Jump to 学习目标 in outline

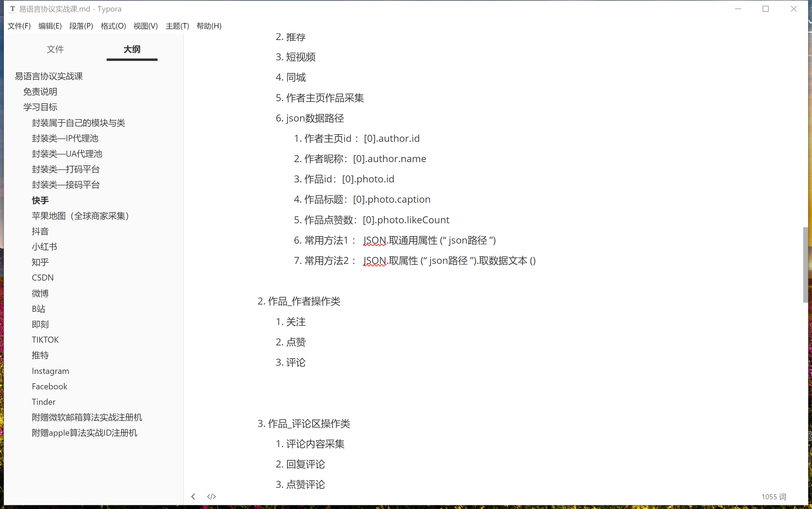(40, 107)
